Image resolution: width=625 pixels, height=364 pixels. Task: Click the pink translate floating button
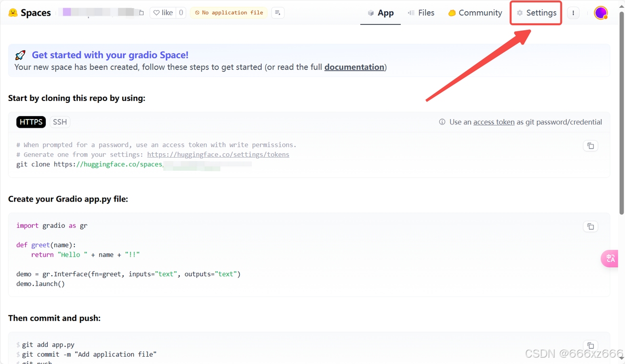pyautogui.click(x=610, y=259)
